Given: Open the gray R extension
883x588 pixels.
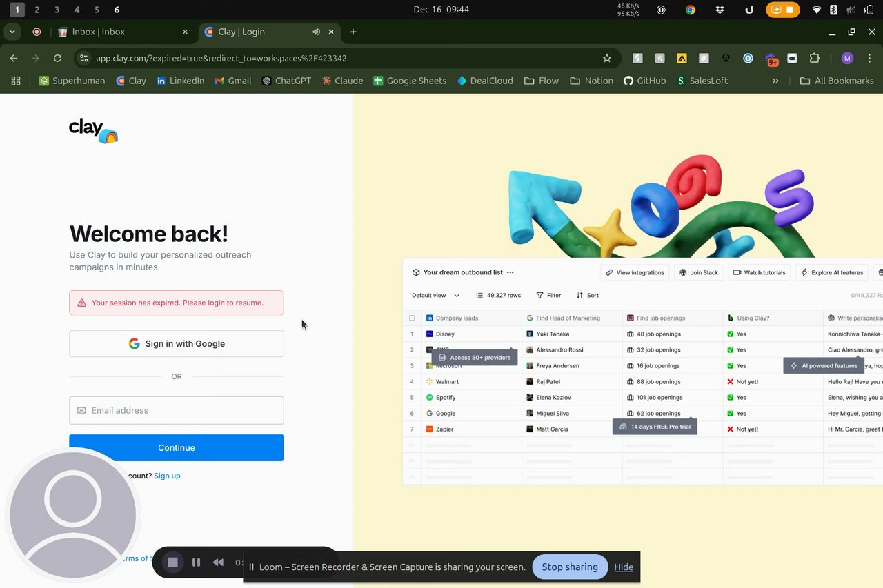Looking at the screenshot, I should click(x=660, y=59).
